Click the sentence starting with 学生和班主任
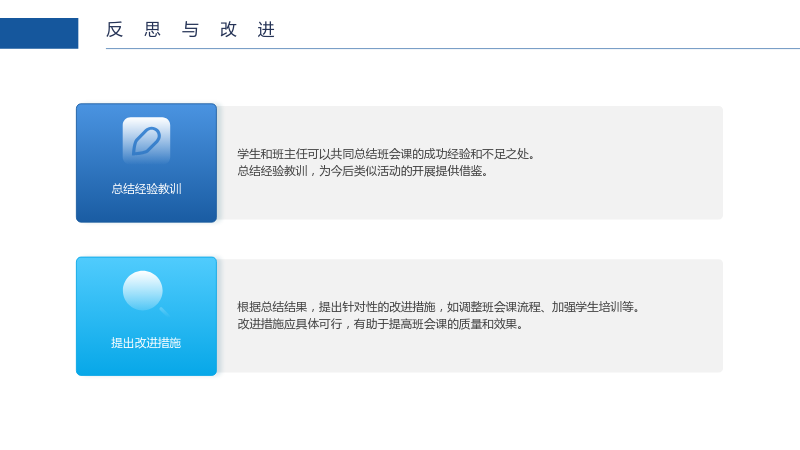This screenshot has height=450, width=800. (386, 154)
